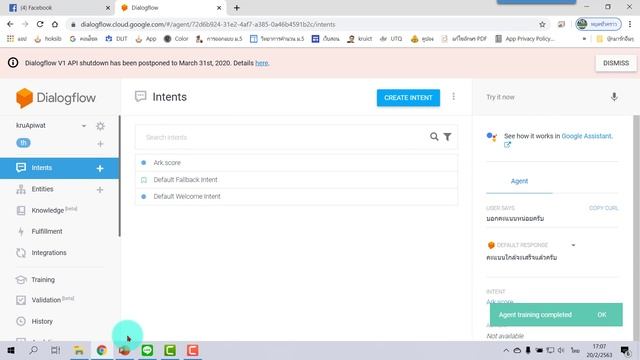Click OK on training completed toast
Screen dimensions: 640x360
(x=602, y=315)
